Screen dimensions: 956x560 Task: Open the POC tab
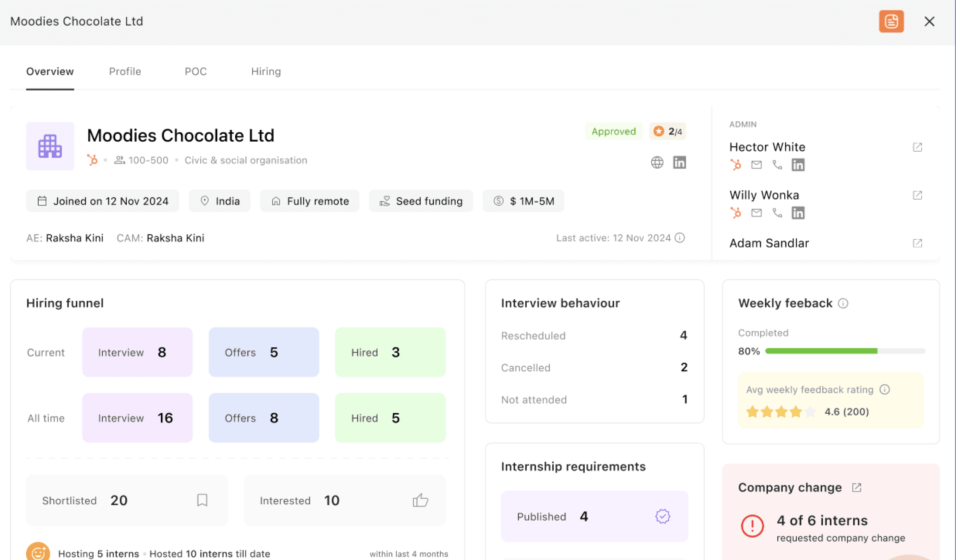(196, 71)
